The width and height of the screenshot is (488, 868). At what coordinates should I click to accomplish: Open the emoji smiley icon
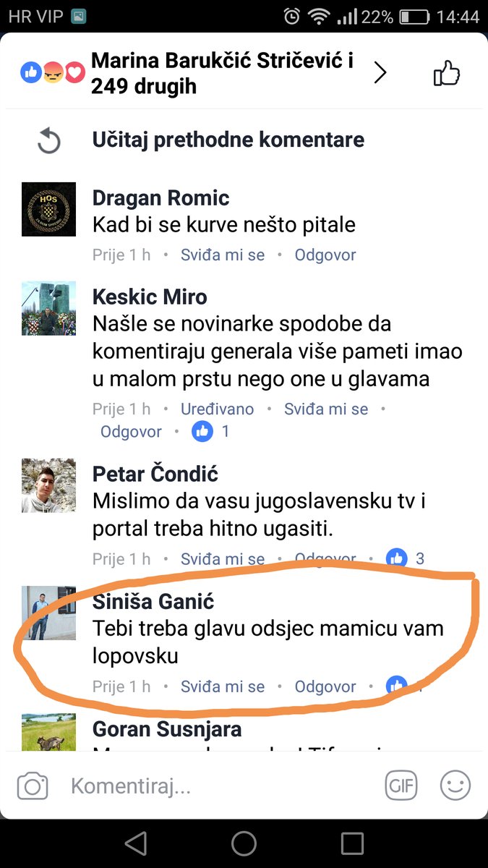455,786
